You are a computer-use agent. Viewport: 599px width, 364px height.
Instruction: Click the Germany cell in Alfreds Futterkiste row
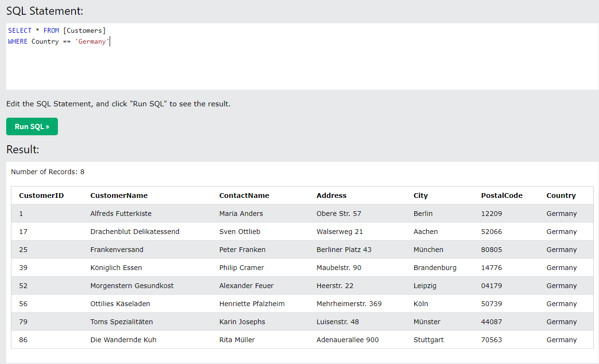pyautogui.click(x=562, y=214)
